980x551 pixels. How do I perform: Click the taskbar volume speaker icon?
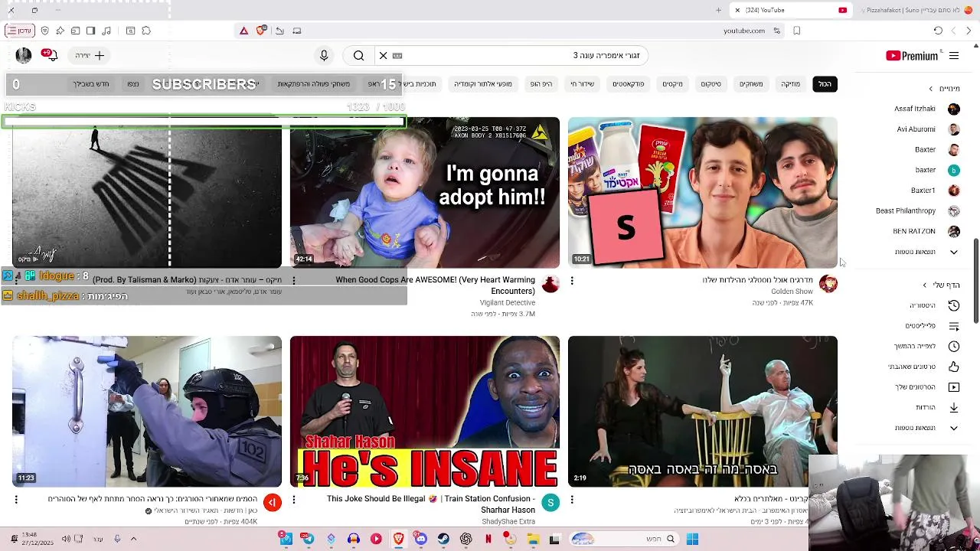point(66,539)
